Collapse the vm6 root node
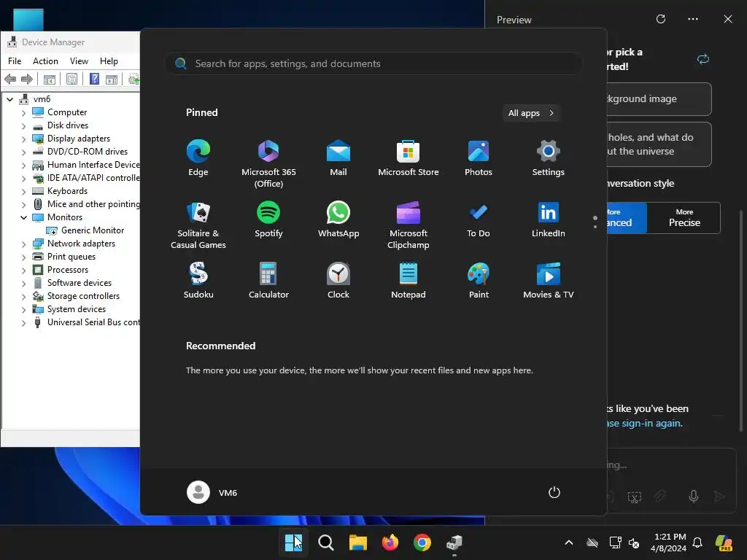 coord(10,99)
